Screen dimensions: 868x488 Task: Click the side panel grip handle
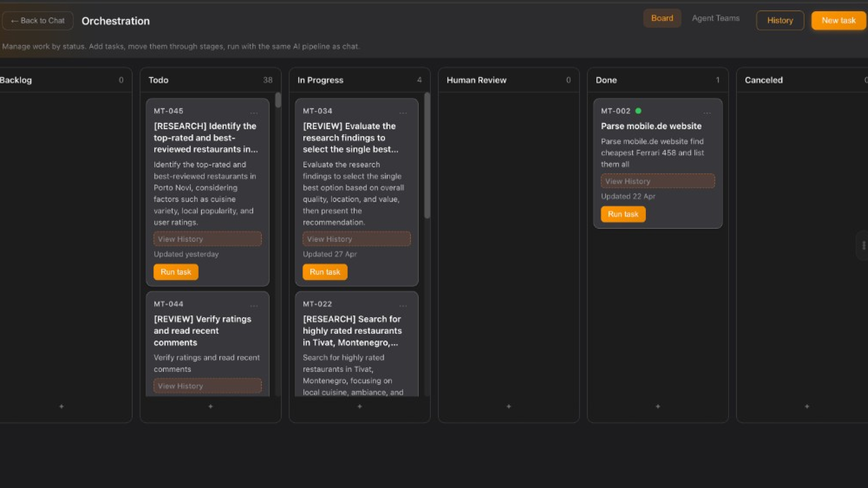click(x=863, y=245)
